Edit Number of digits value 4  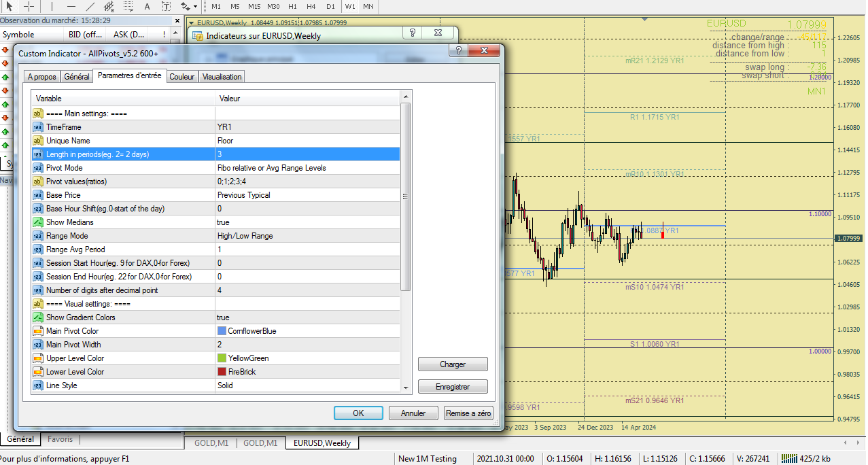tap(307, 290)
